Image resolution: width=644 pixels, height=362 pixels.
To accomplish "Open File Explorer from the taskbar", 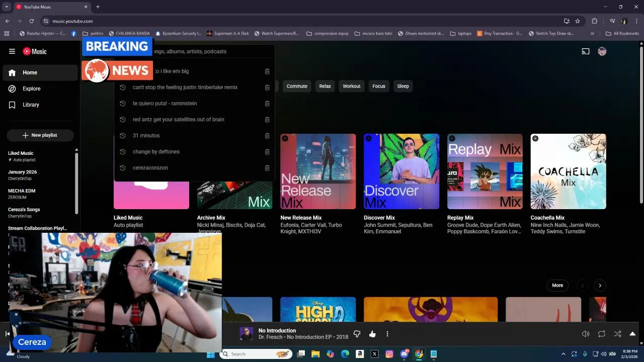I will (315, 354).
